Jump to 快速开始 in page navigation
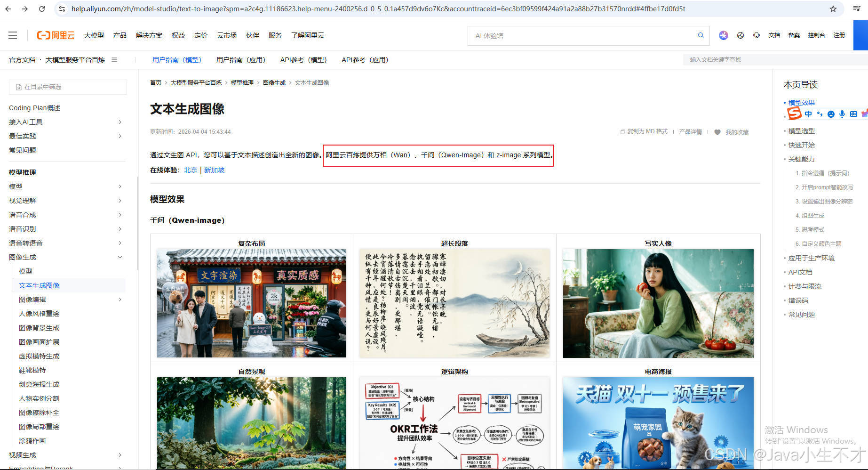 [x=802, y=145]
